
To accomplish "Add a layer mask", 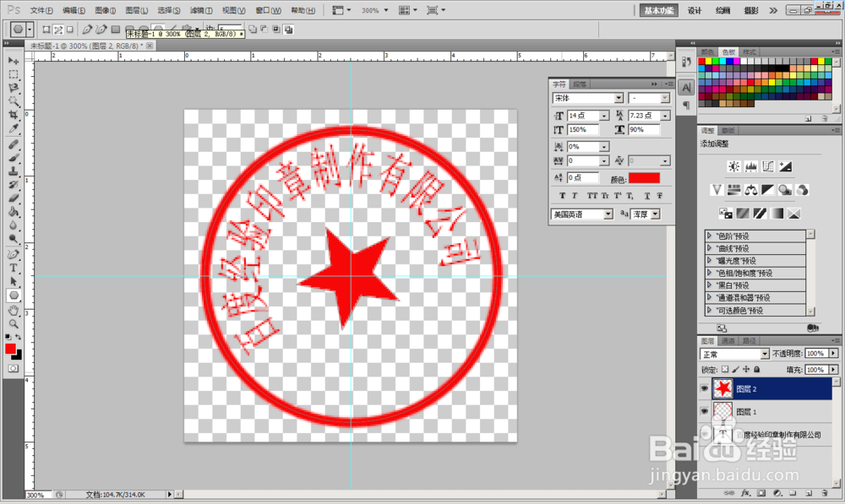I will click(x=761, y=493).
